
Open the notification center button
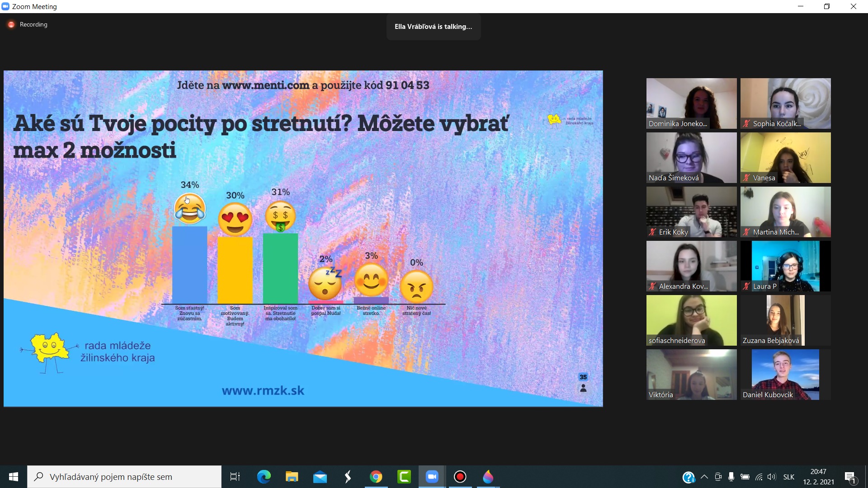pyautogui.click(x=850, y=477)
